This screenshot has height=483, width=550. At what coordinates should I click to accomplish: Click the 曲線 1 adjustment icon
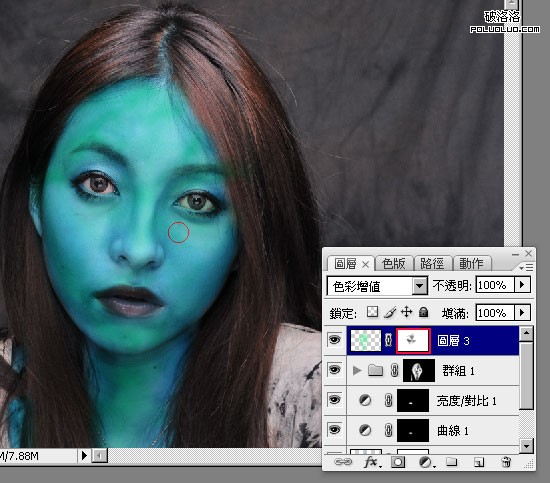[x=365, y=430]
